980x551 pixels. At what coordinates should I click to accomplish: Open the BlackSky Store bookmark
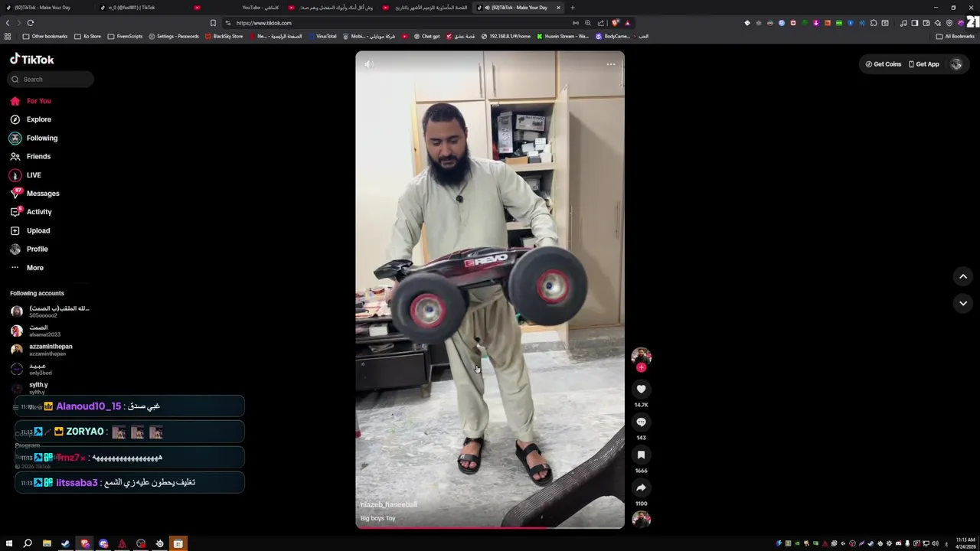224,36
